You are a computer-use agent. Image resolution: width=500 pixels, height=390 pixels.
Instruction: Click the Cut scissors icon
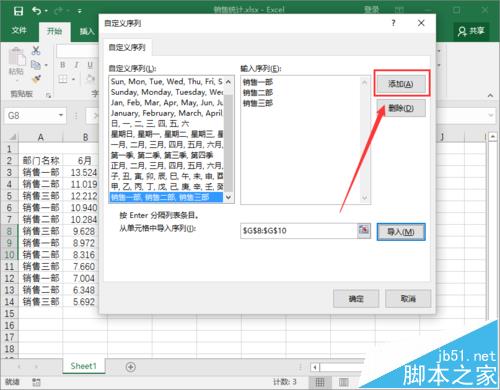click(36, 50)
